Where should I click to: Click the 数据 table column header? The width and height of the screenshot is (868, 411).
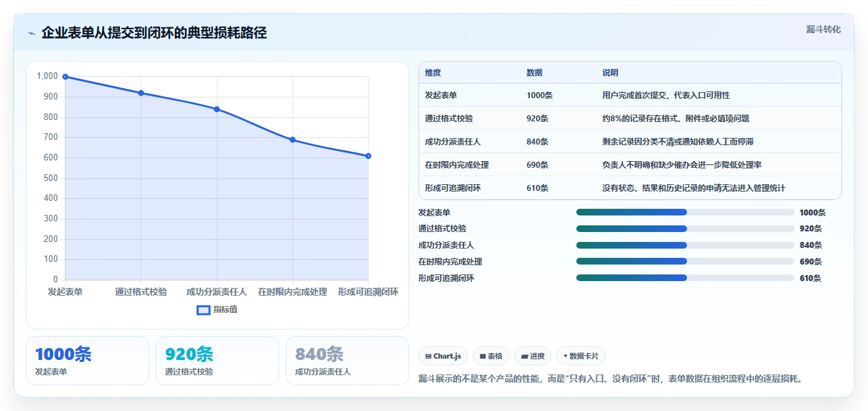click(x=534, y=73)
